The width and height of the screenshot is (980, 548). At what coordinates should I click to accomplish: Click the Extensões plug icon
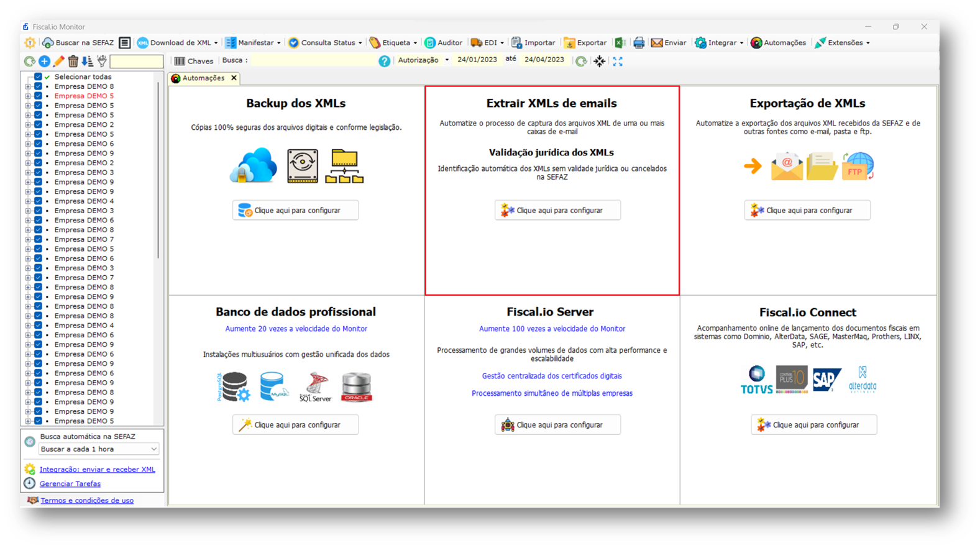point(820,43)
